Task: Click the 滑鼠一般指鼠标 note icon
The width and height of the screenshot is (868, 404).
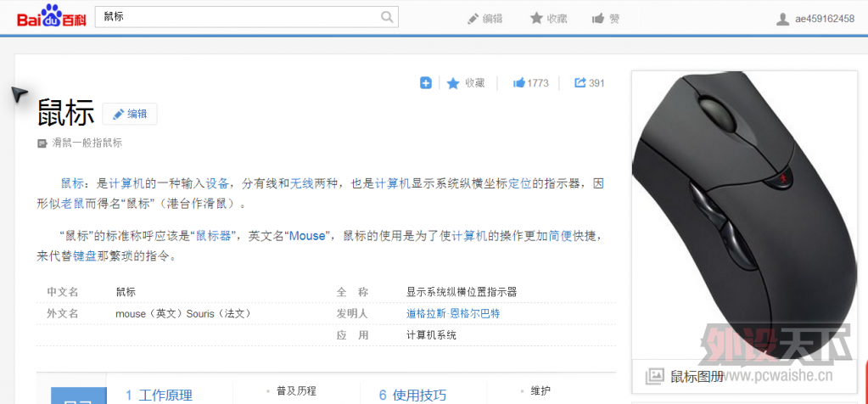Action: pos(42,143)
